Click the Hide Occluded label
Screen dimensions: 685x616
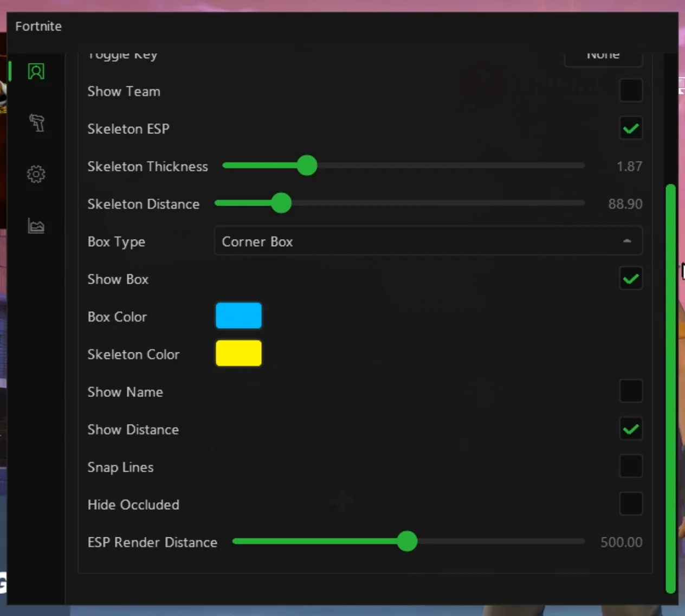click(133, 505)
